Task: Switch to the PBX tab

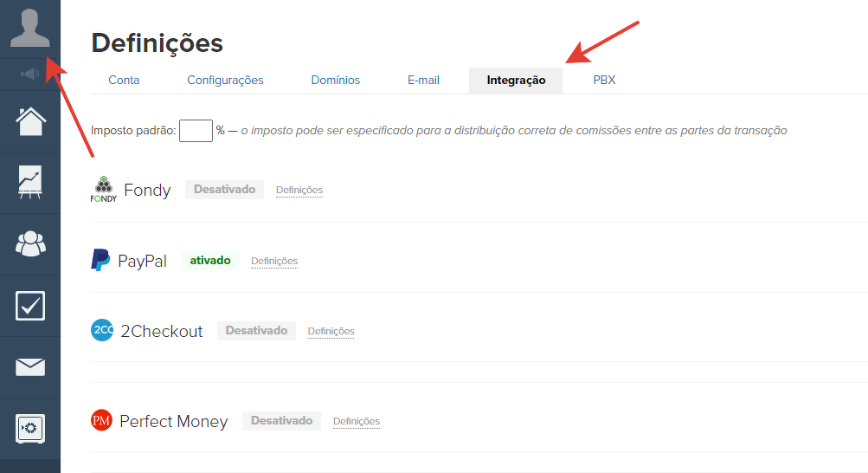Action: click(x=604, y=80)
